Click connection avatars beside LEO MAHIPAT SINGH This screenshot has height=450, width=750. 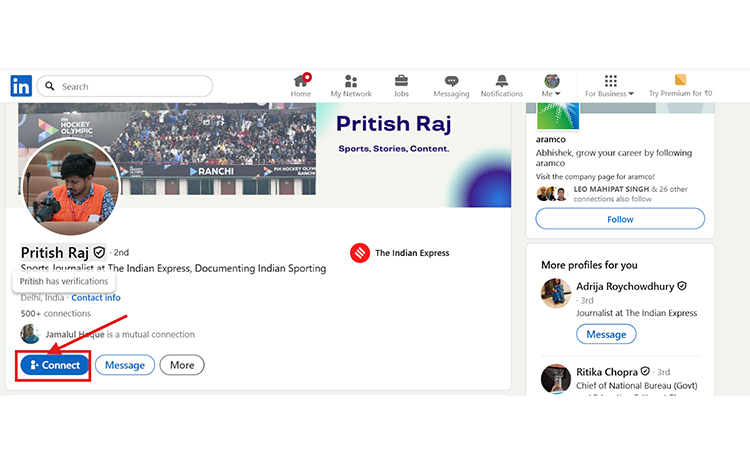(552, 194)
